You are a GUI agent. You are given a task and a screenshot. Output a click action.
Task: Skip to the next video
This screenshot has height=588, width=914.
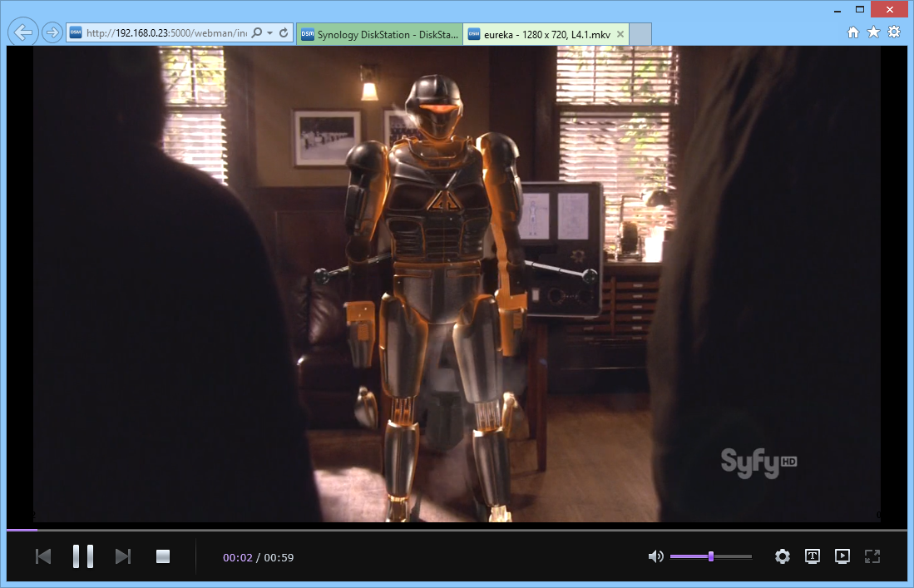123,556
